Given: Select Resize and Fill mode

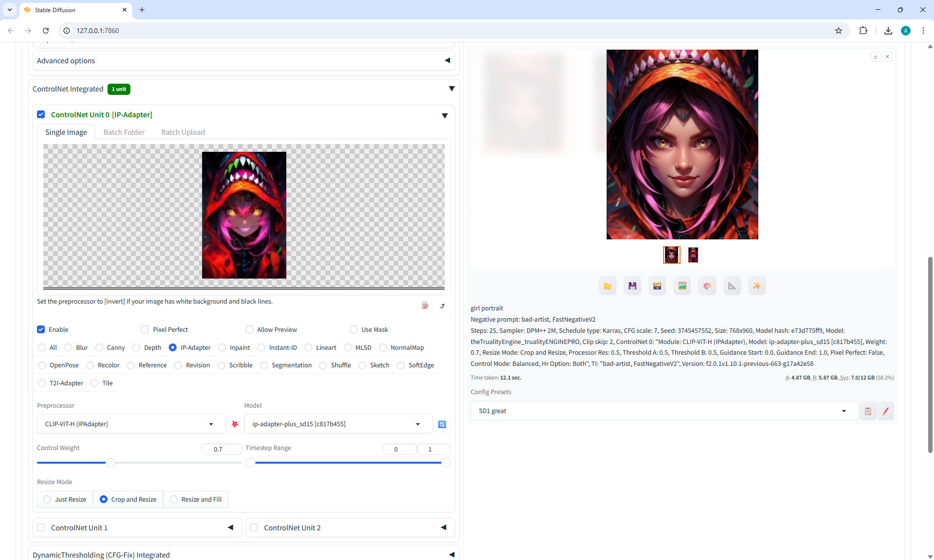Looking at the screenshot, I should [x=174, y=499].
